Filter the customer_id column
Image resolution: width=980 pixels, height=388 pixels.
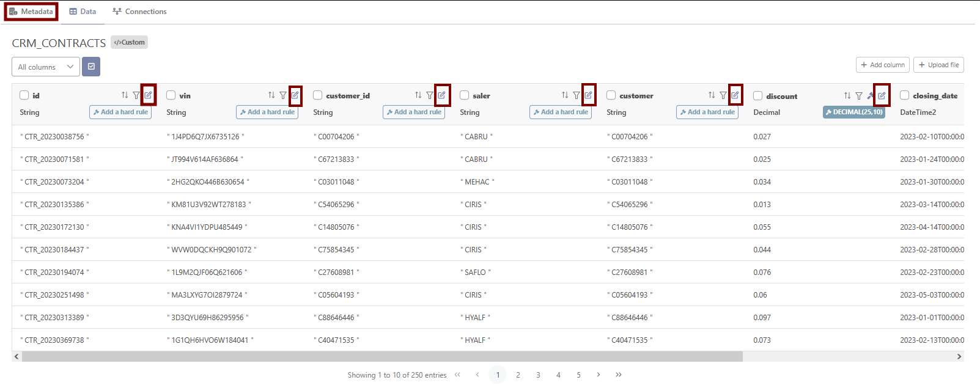coord(430,95)
